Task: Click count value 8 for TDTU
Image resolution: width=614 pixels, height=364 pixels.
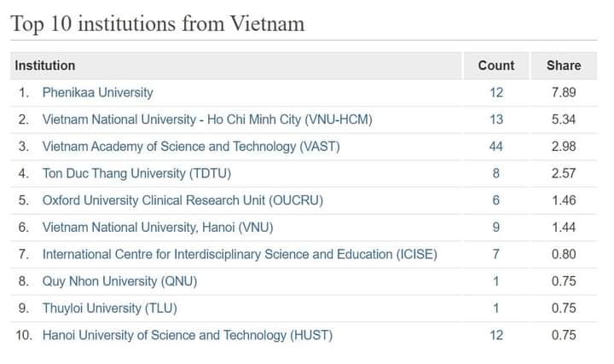Action: pos(496,174)
